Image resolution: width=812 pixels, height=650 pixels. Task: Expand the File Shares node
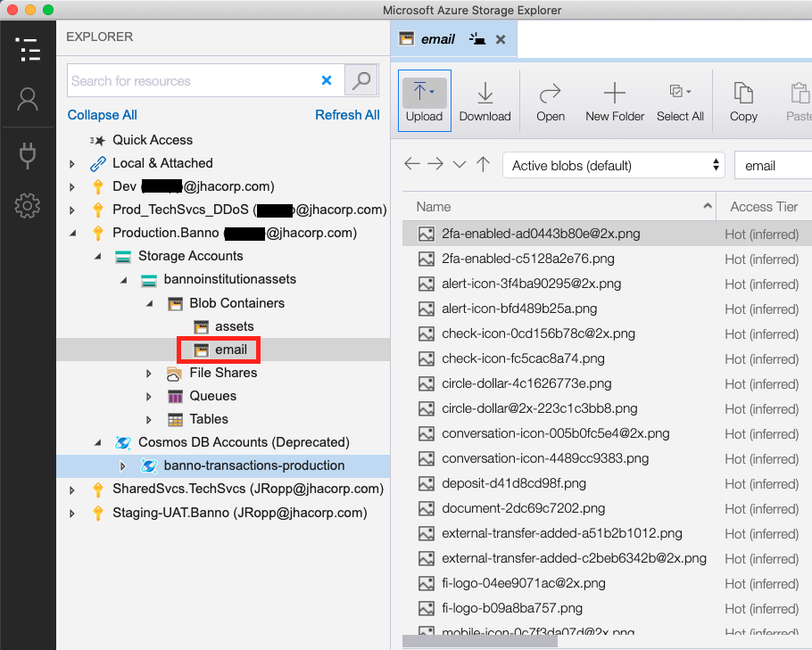(x=149, y=373)
